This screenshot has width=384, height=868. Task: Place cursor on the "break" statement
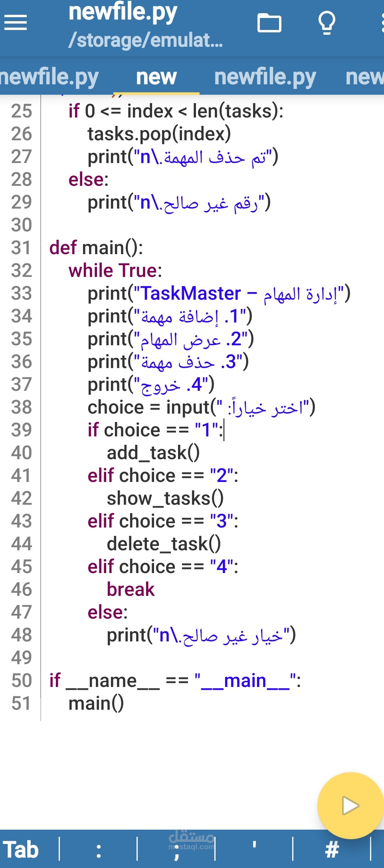point(131,589)
